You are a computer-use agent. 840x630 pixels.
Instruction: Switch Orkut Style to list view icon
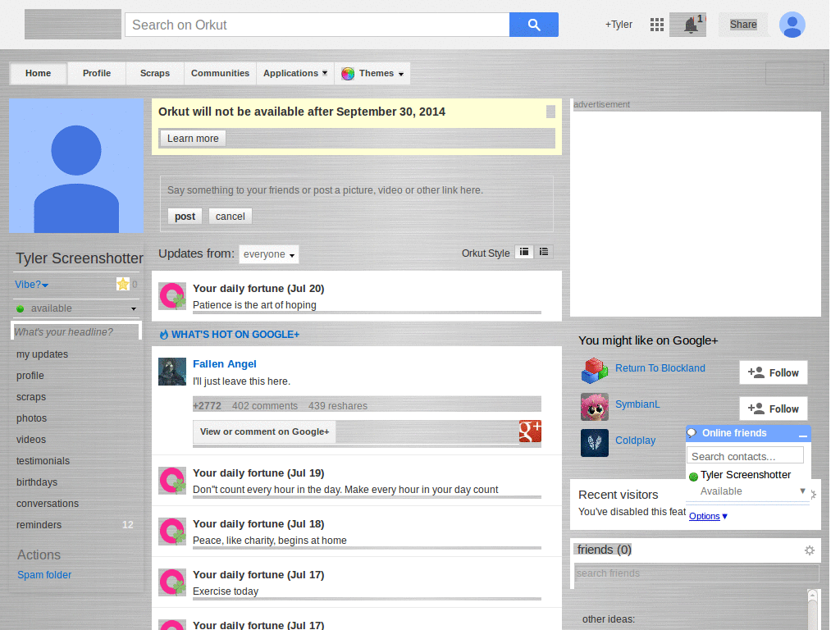coord(543,252)
